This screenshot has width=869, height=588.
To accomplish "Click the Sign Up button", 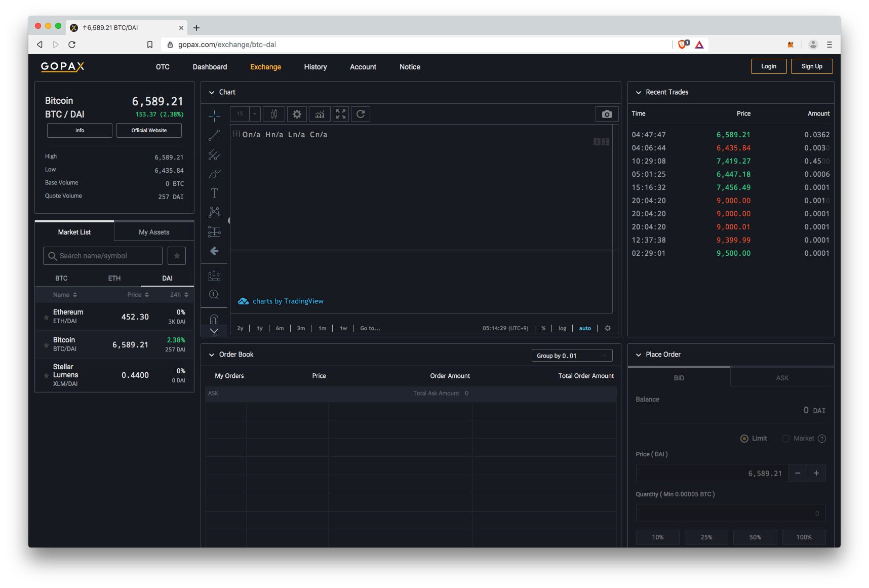I will pos(812,66).
